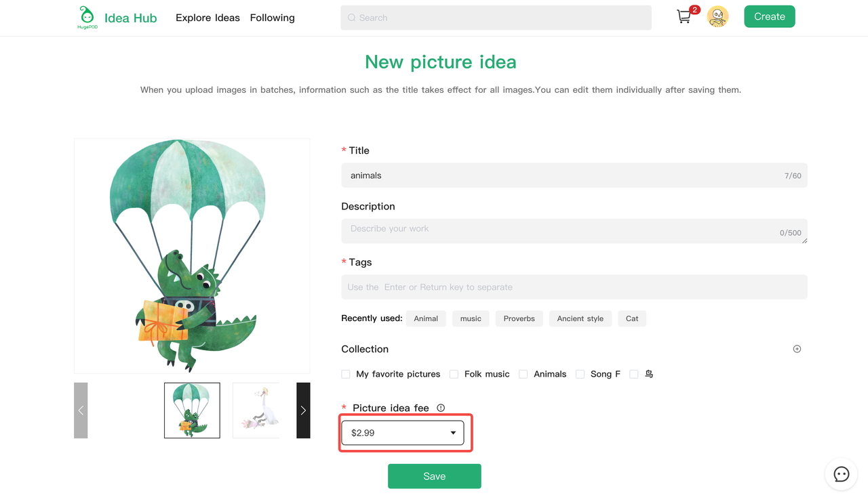Viewport: 868px width, 502px height.
Task: Check the Animals collection box
Action: [524, 374]
